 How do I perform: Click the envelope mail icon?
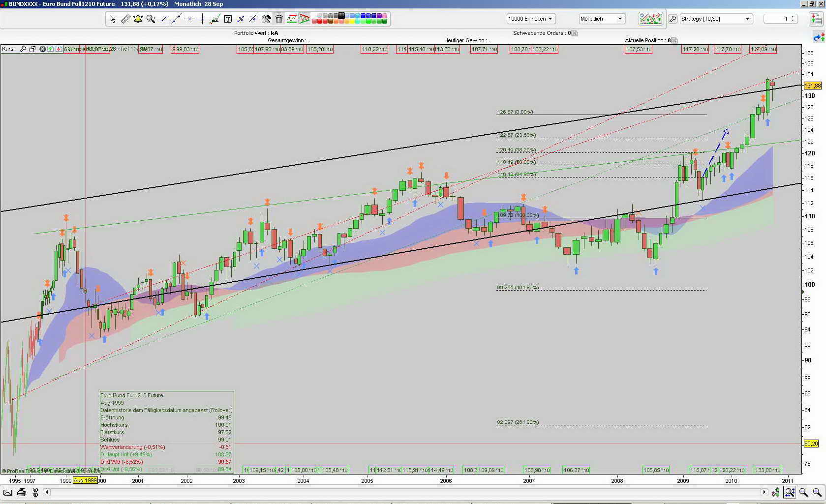click(8, 492)
